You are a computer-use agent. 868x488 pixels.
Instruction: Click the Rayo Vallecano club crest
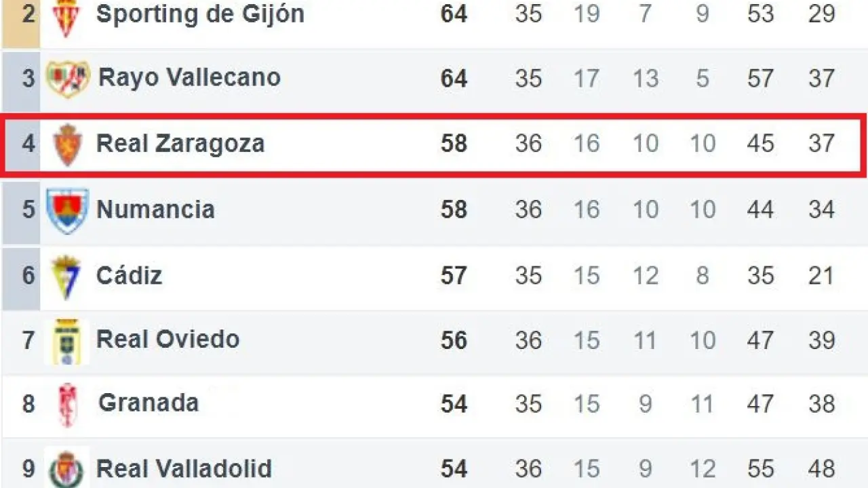pyautogui.click(x=67, y=79)
